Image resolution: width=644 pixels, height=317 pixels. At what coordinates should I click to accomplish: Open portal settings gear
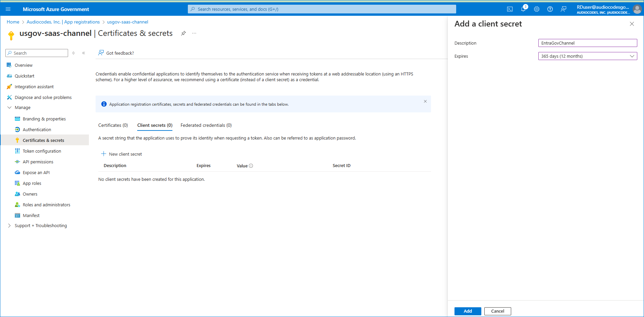coord(537,9)
